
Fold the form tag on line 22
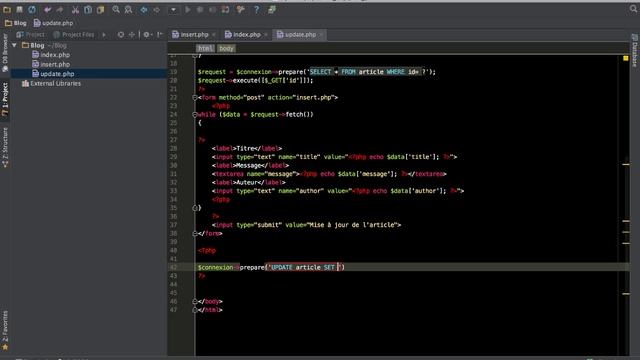195,98
